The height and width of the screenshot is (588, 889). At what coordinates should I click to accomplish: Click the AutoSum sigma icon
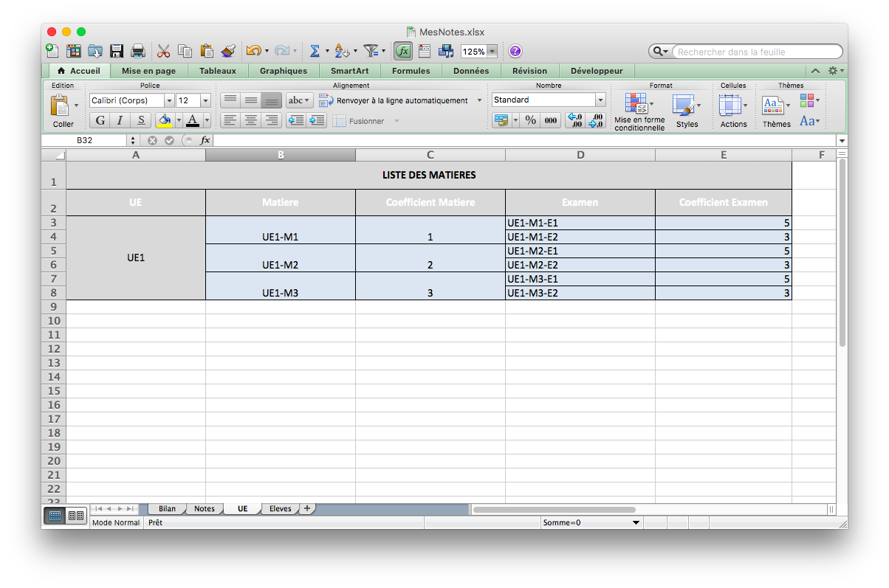coord(315,51)
